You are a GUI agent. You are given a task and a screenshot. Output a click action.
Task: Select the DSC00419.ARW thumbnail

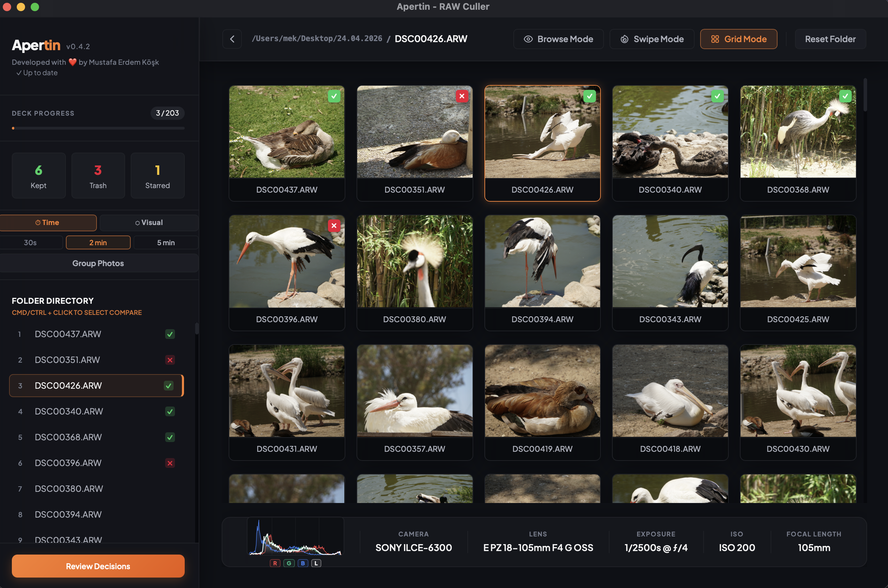coord(543,391)
